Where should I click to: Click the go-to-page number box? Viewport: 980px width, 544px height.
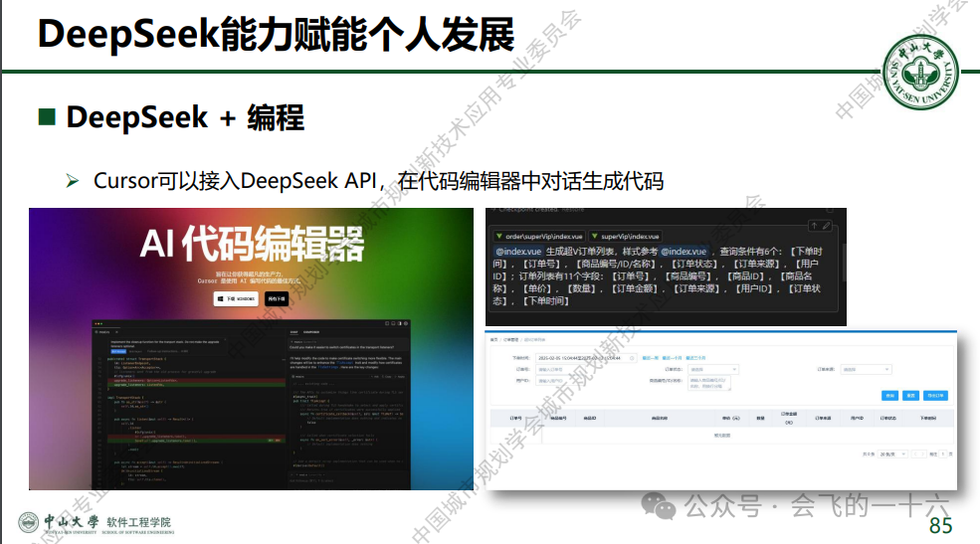point(944,454)
